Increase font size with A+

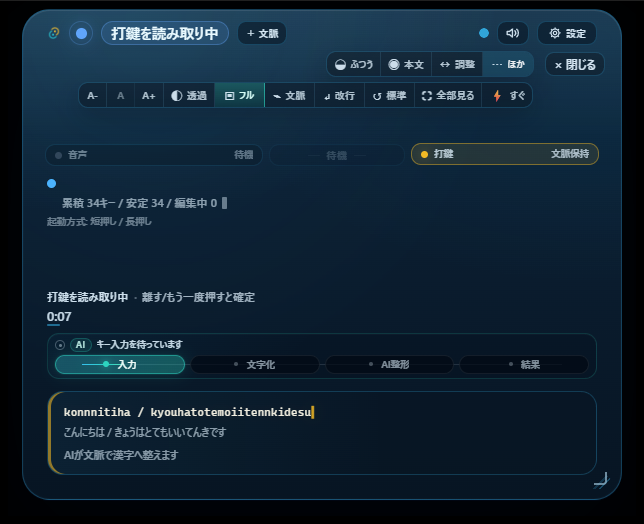coord(149,96)
